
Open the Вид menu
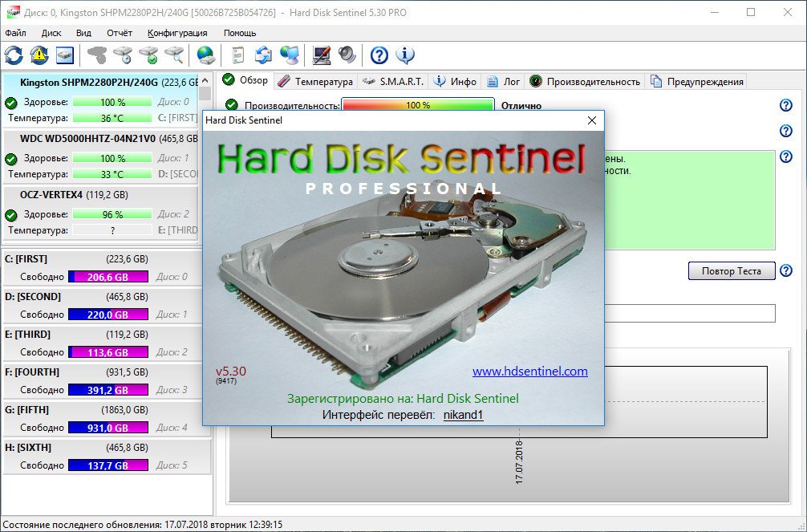tap(83, 33)
